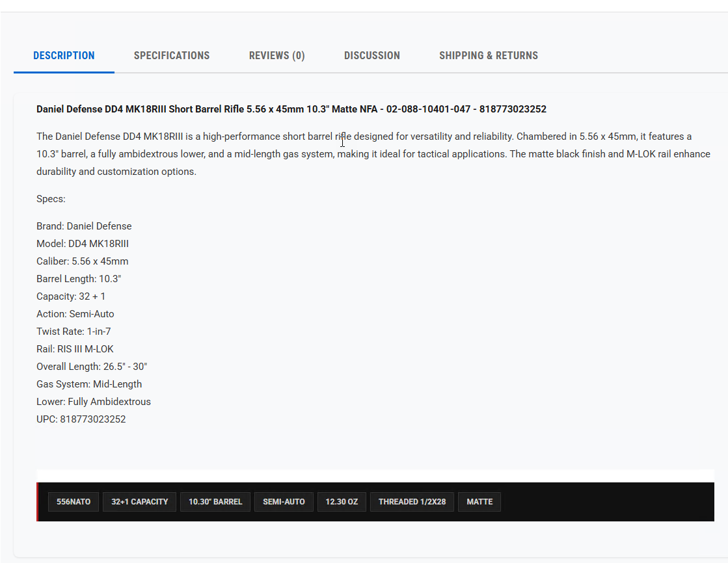728x563 pixels.
Task: Select the Caliber: 5.56 x 45mm text
Action: point(82,261)
